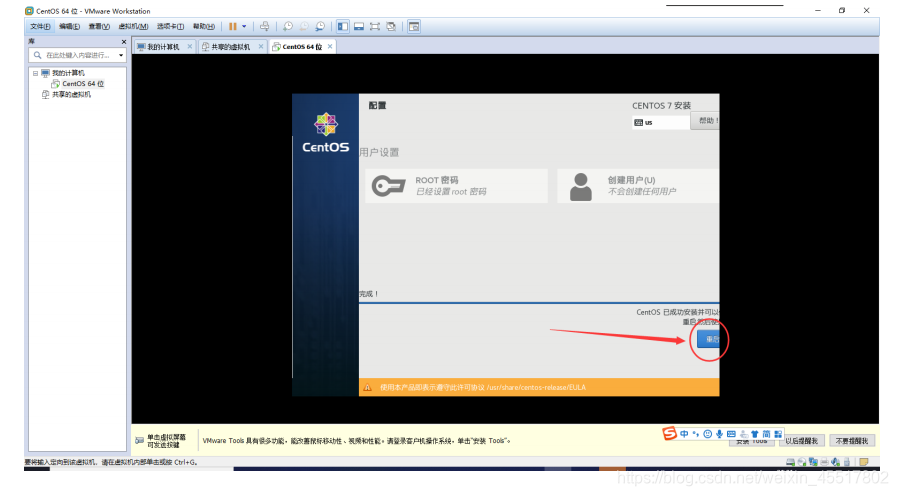Click the 以后提醒我 button

click(801, 440)
